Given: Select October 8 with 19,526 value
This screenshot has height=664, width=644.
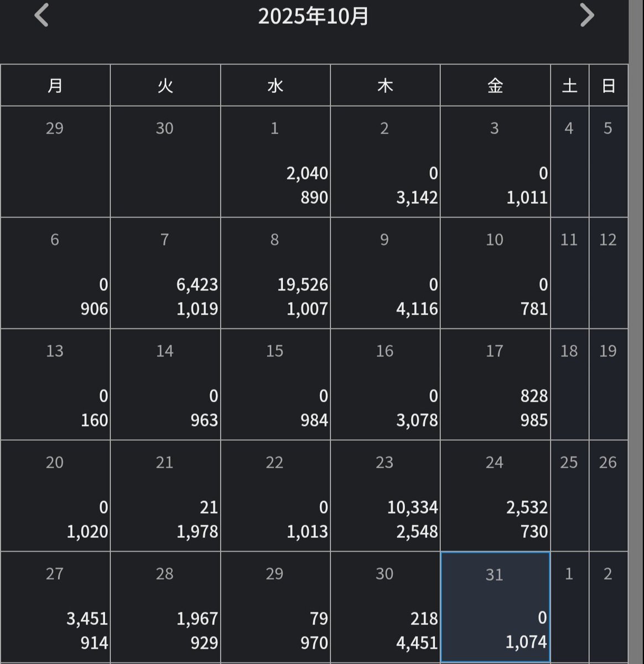Looking at the screenshot, I should [275, 273].
